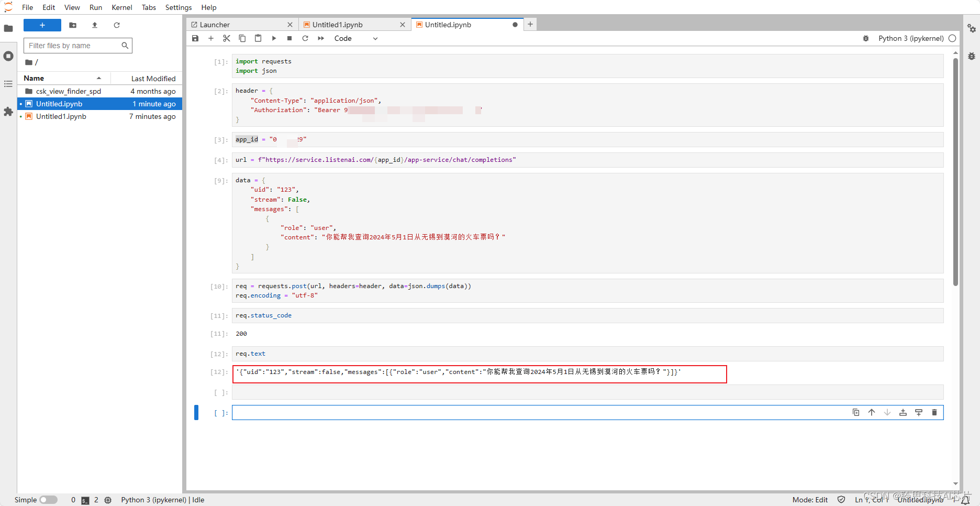
Task: Open the debugger sidebar panel
Action: [972, 56]
